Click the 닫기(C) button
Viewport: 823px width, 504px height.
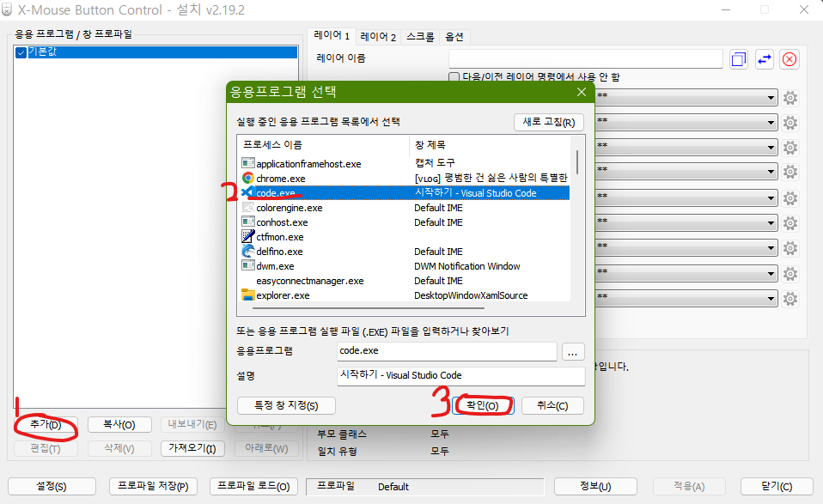click(777, 487)
